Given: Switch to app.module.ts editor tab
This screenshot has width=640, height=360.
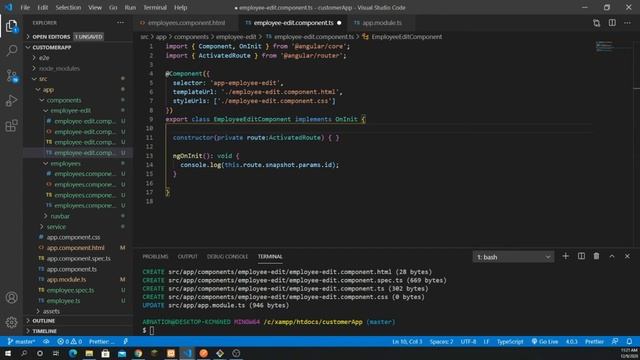Looking at the screenshot, I should pos(382,23).
